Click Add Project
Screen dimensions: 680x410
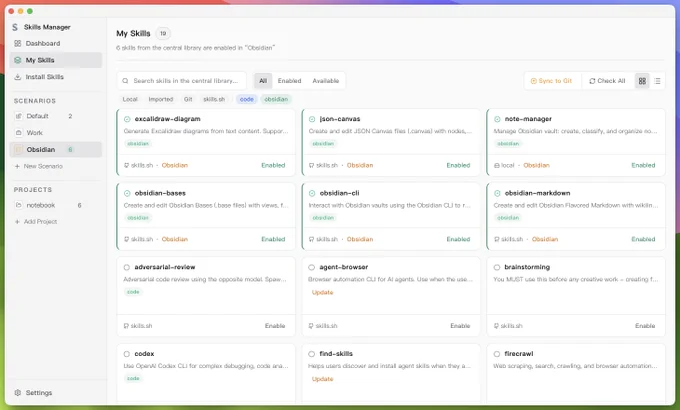point(36,222)
